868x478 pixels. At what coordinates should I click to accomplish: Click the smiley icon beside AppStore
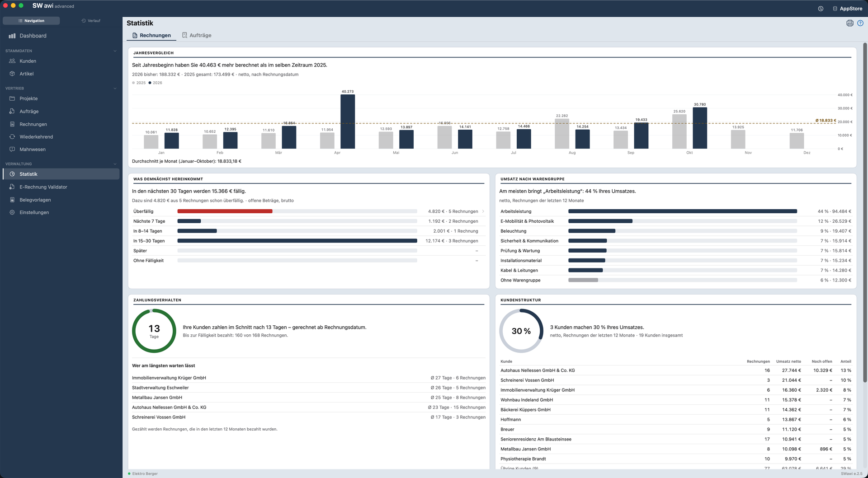click(x=821, y=9)
